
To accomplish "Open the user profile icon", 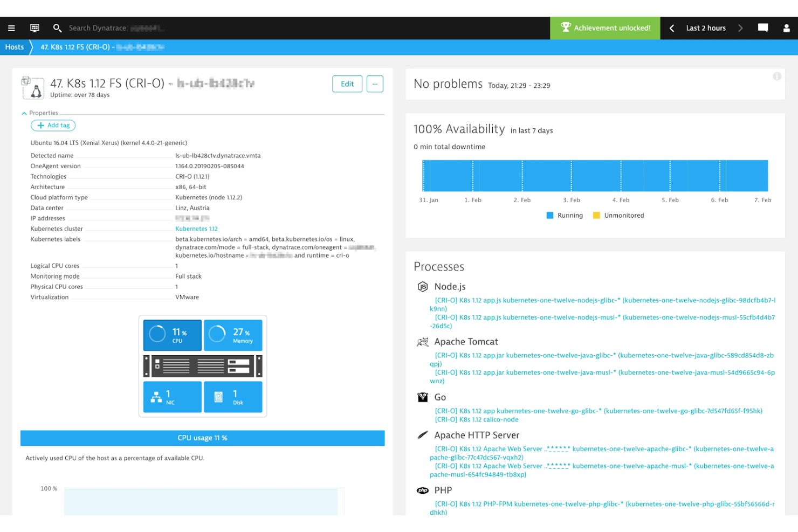I will [x=787, y=28].
